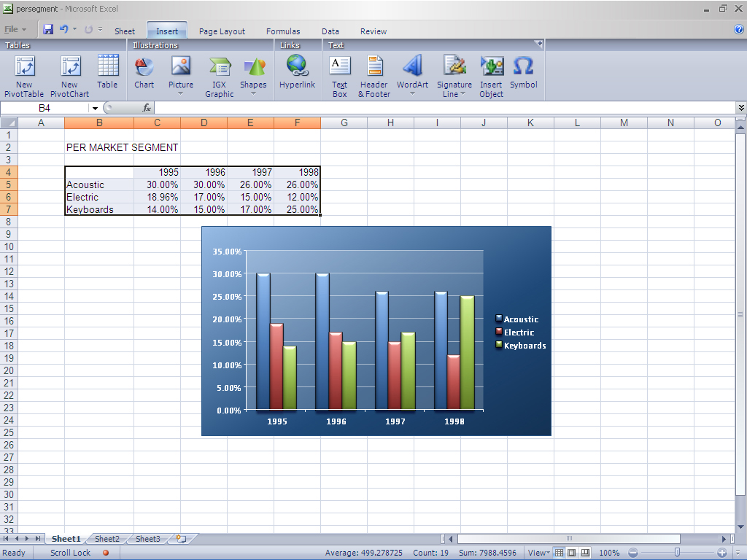Open the Shapes dropdown gallery

[x=253, y=77]
